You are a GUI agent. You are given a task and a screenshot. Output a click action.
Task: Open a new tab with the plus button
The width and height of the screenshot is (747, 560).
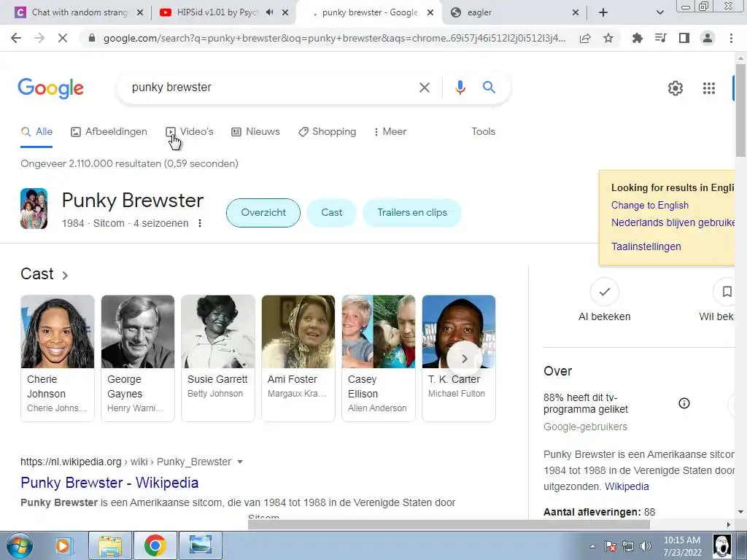click(x=603, y=12)
